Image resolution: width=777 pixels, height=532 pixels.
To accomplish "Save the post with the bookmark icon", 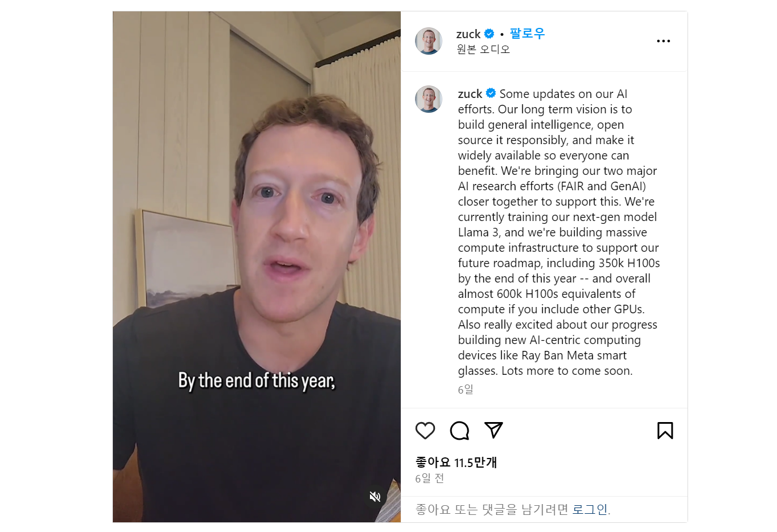I will point(665,431).
